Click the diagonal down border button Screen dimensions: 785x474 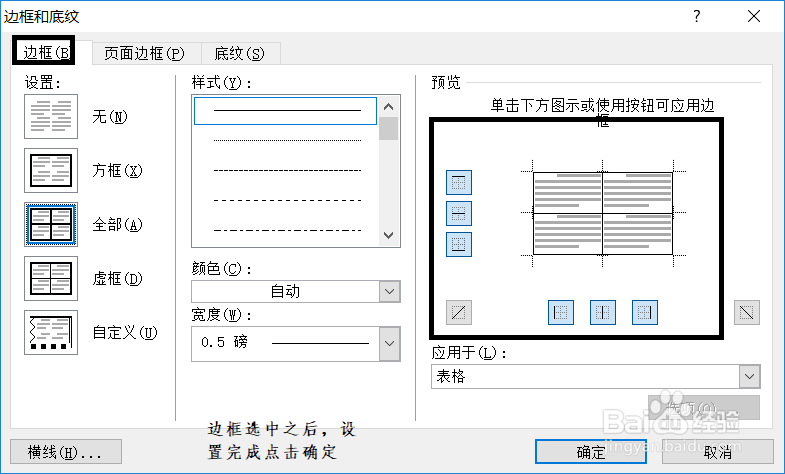[746, 313]
